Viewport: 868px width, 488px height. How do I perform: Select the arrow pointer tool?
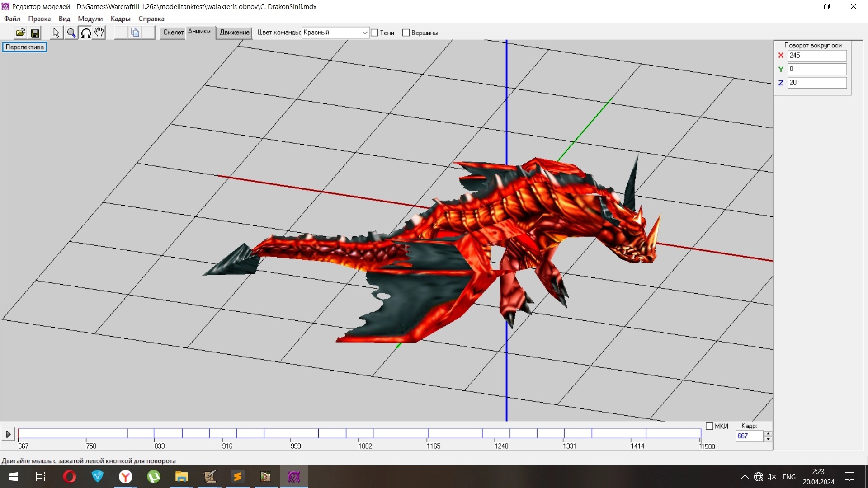pyautogui.click(x=56, y=33)
